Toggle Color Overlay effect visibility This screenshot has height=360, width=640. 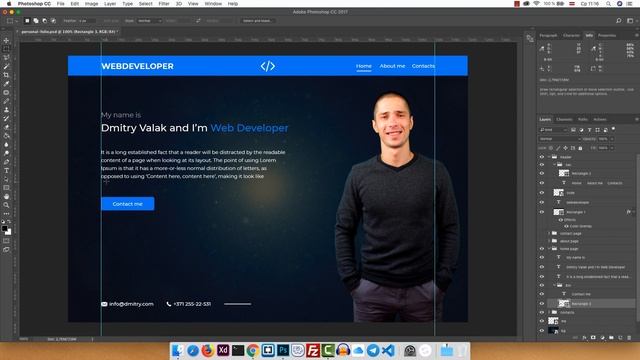pos(566,226)
